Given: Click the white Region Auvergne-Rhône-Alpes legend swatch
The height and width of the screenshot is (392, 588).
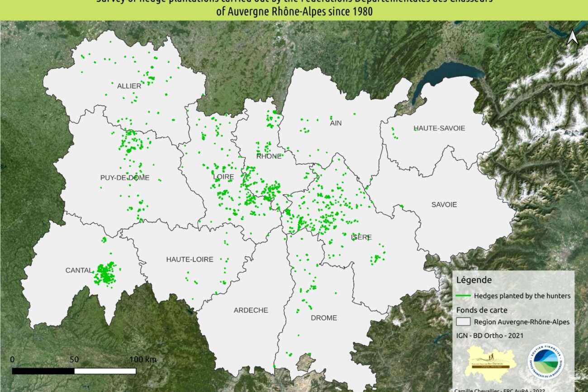Looking at the screenshot, I should pos(463,322).
